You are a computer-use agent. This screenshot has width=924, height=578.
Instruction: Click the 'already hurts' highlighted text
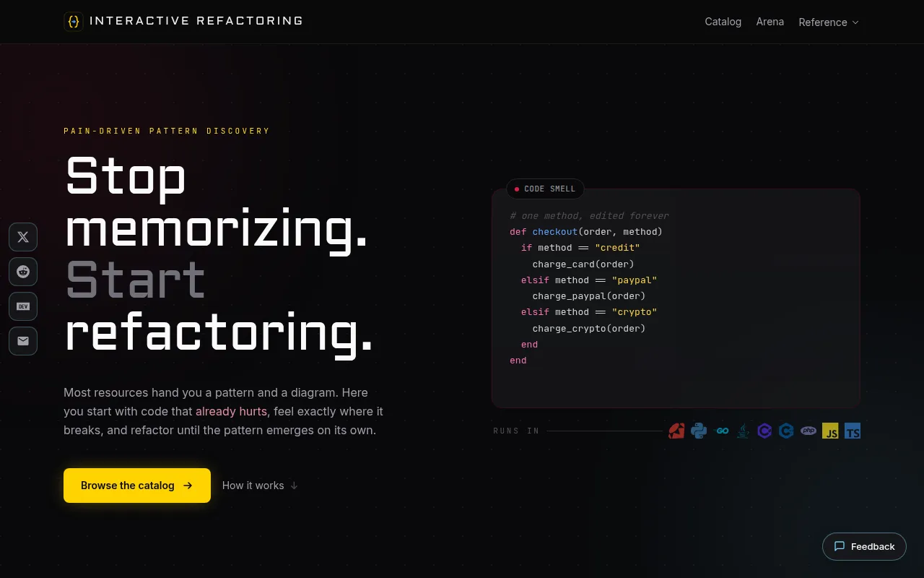[x=231, y=412]
